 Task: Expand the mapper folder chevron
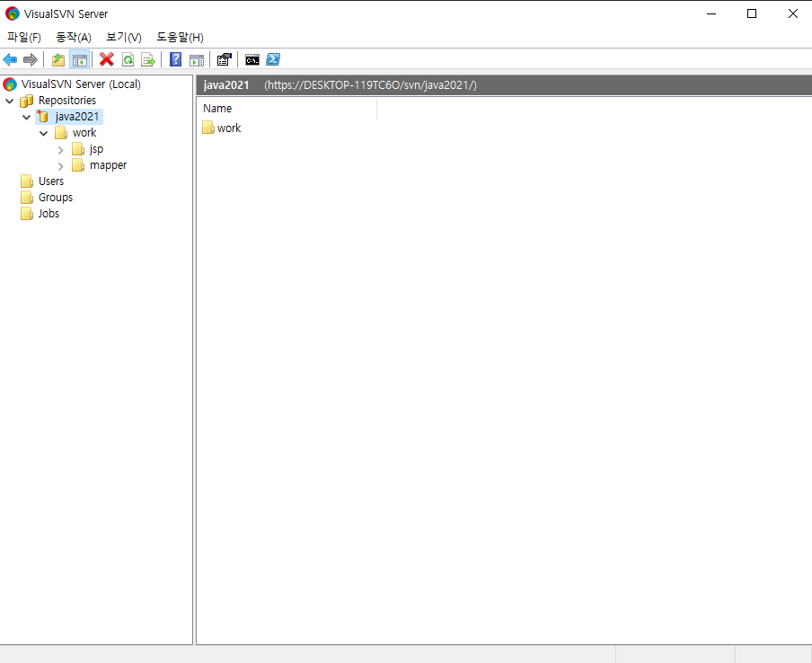(x=60, y=165)
